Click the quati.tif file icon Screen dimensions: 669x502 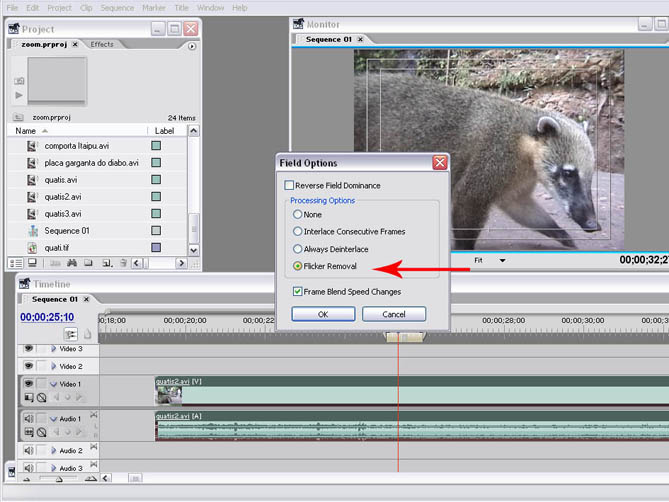(33, 248)
